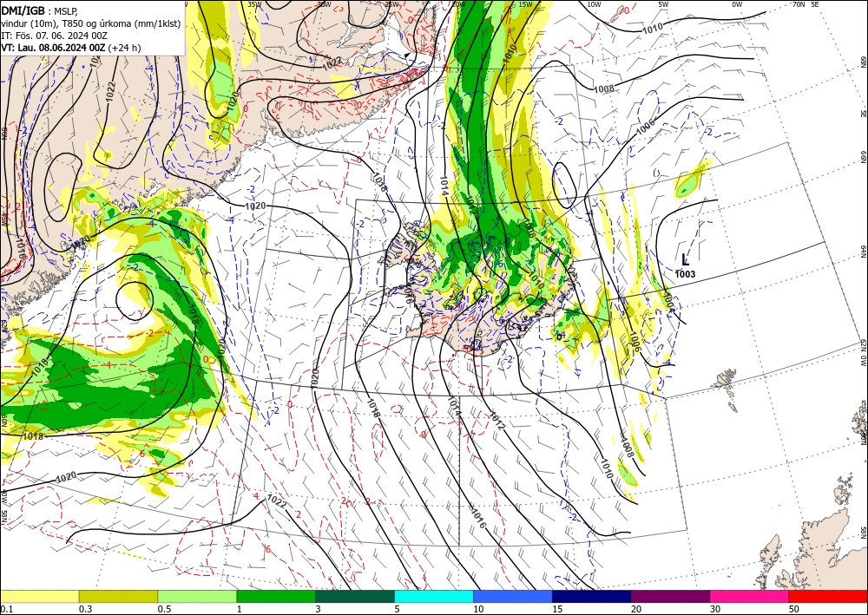868x615 pixels.
Task: Click the legend value 1
Action: click(x=240, y=609)
